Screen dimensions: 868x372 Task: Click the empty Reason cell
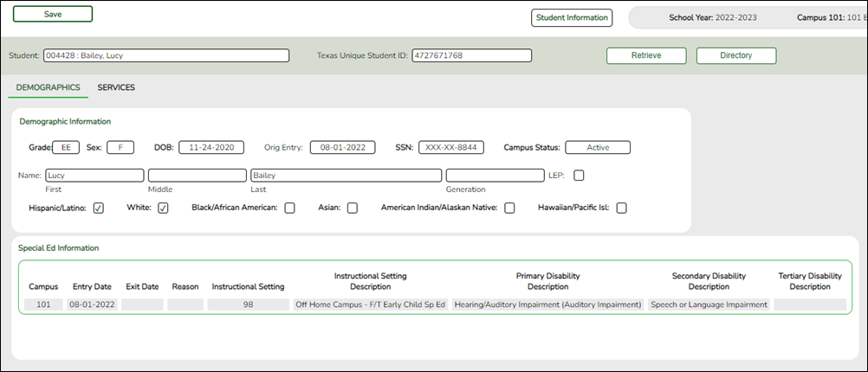pos(185,305)
